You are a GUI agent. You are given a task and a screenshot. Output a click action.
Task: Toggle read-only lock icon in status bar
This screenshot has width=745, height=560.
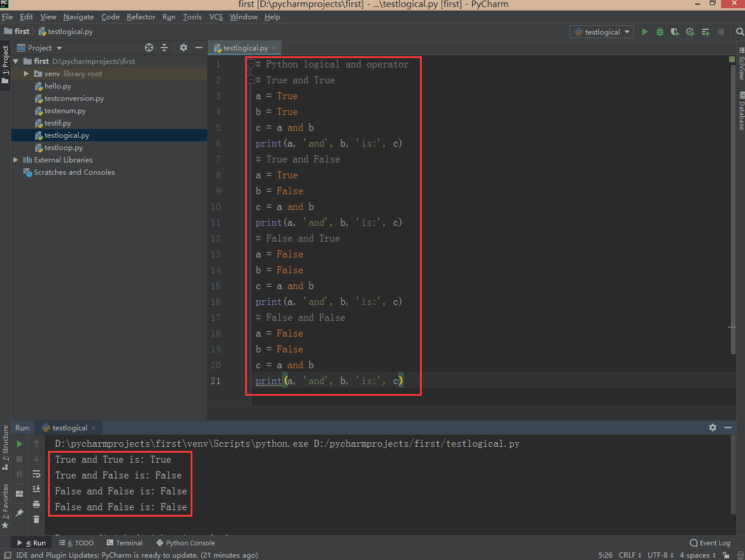[x=726, y=555]
